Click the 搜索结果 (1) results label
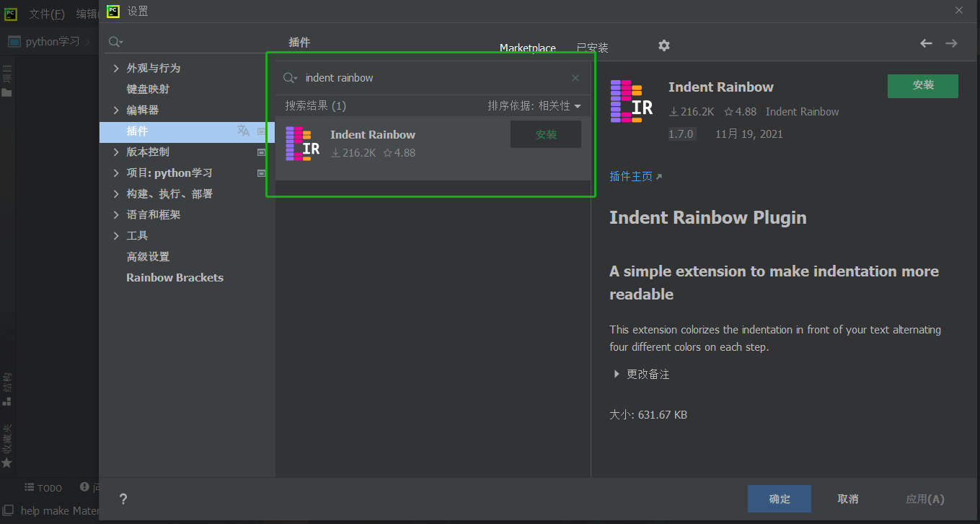Image resolution: width=980 pixels, height=524 pixels. click(315, 105)
